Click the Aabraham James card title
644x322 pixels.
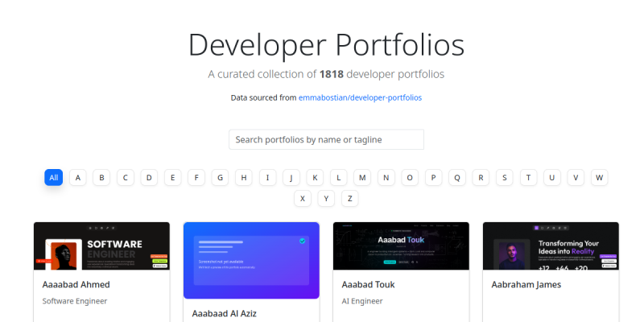[x=526, y=285]
